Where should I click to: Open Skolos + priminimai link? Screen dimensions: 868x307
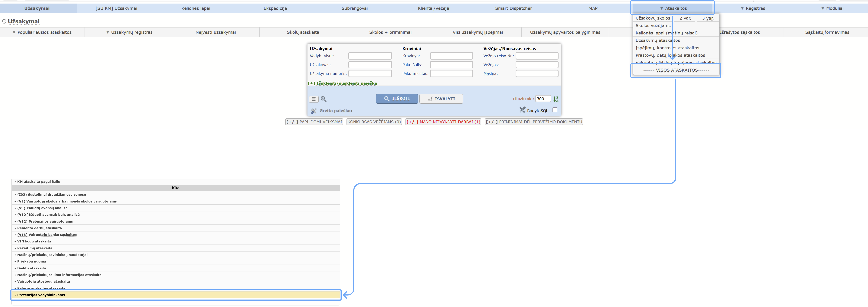[390, 32]
